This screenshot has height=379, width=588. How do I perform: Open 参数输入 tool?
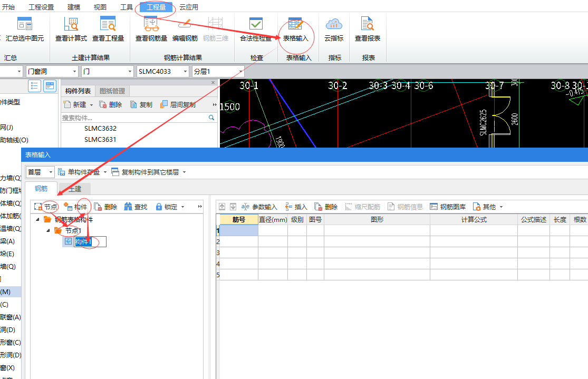259,207
